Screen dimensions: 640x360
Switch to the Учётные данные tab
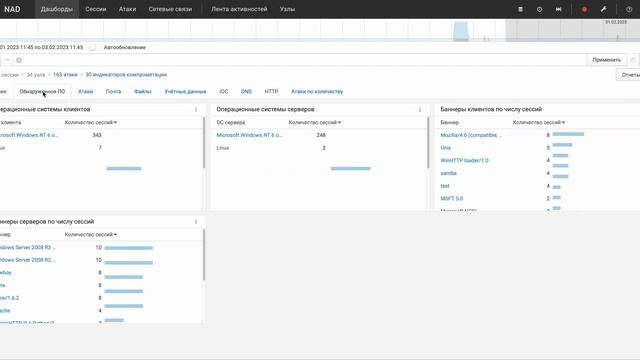185,91
